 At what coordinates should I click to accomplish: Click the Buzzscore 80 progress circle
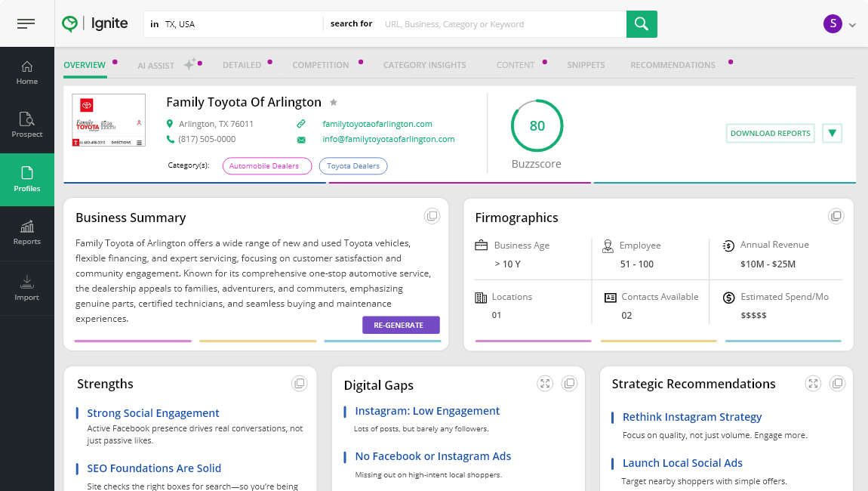537,126
